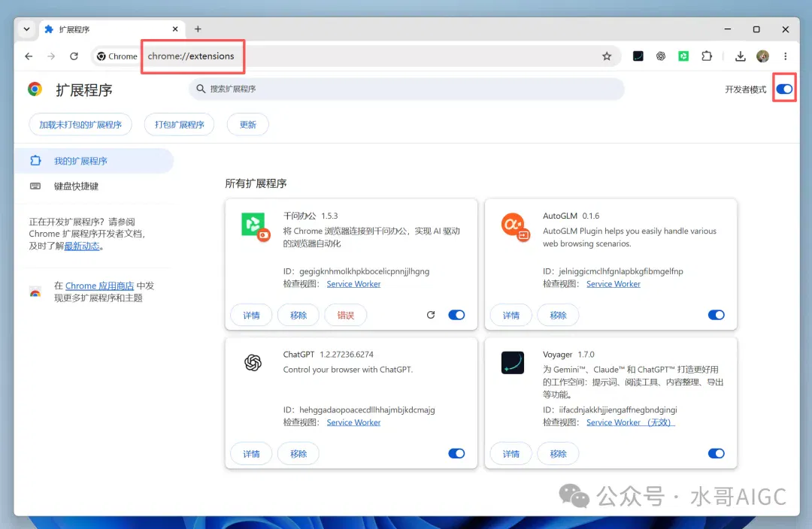Click the 搜索扩展程序 search field
This screenshot has height=529, width=812.
pos(407,89)
